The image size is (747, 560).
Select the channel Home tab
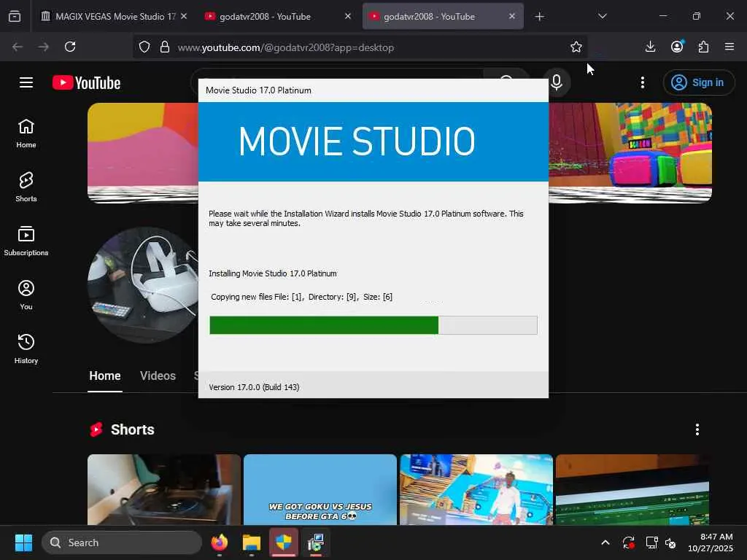(x=105, y=376)
